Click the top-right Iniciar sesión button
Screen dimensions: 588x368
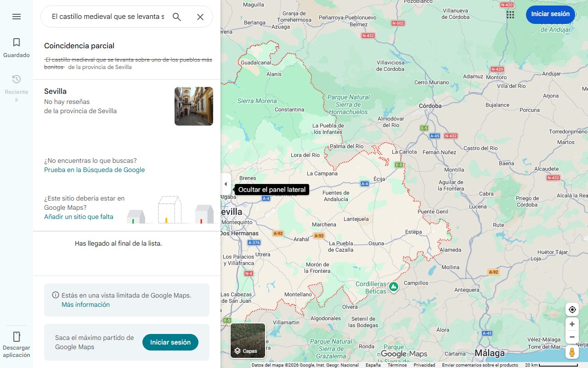550,14
